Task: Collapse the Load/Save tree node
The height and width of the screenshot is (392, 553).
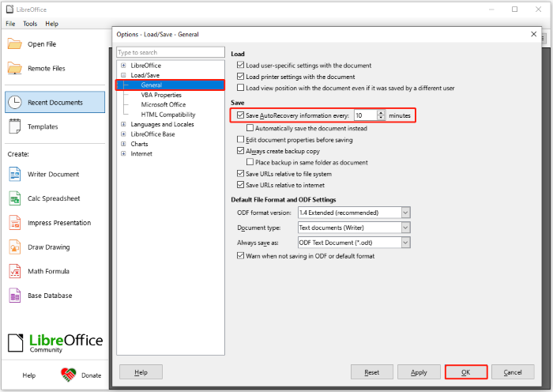Action: 123,75
